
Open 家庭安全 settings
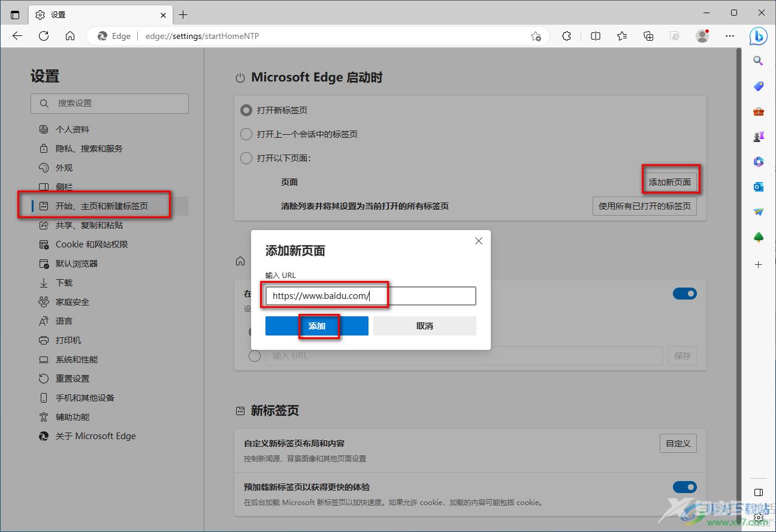tap(73, 302)
